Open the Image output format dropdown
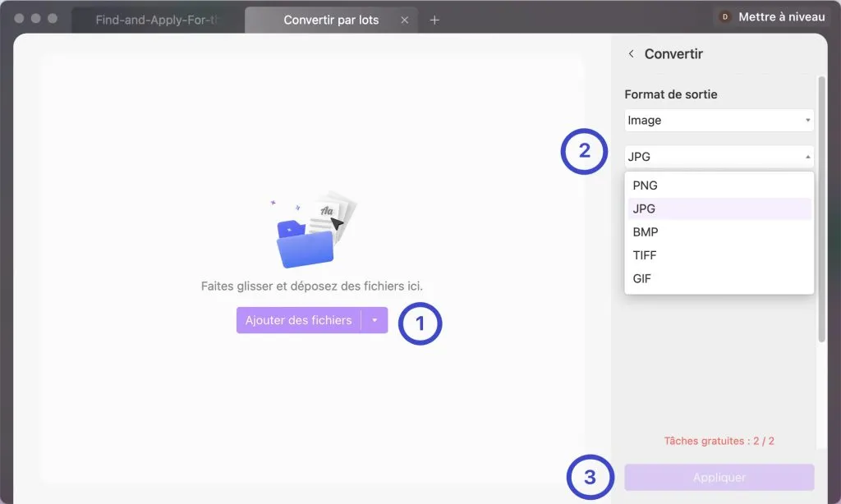This screenshot has width=841, height=504. (x=719, y=120)
